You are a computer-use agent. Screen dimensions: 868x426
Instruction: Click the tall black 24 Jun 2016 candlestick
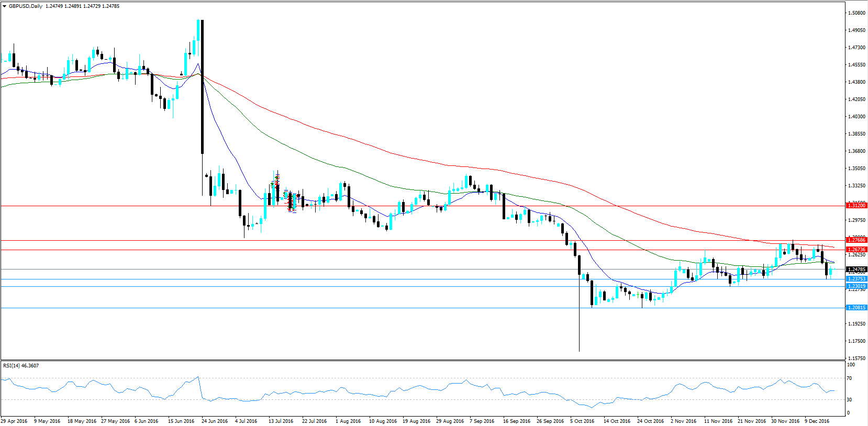click(202, 87)
